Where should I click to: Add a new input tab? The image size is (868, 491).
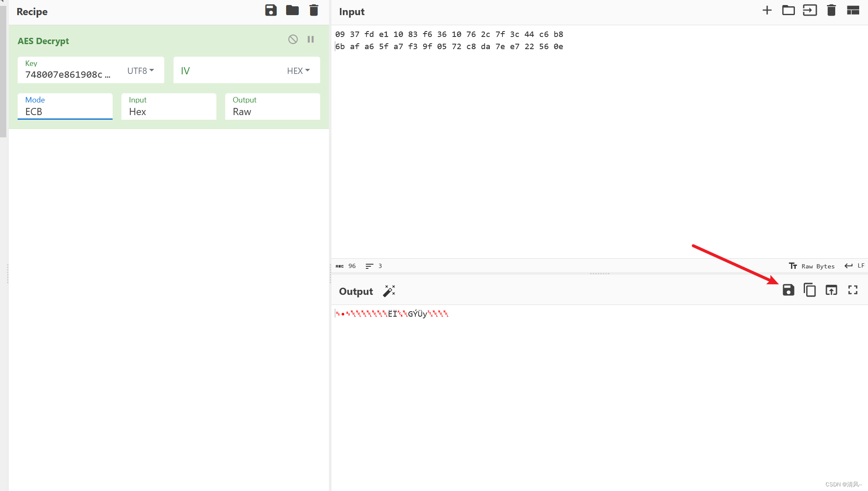click(x=767, y=11)
